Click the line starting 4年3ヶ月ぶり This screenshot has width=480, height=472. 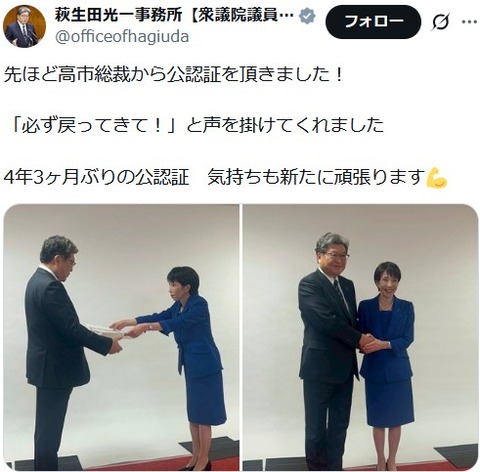[225, 177]
